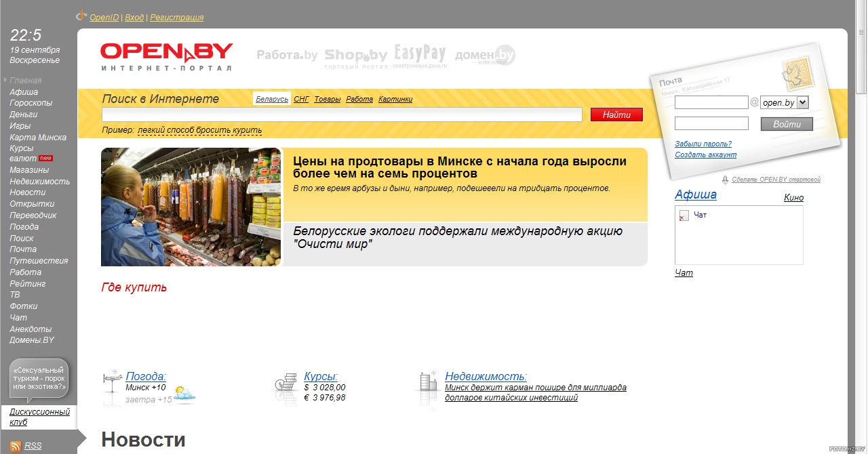
Task: Click example query легкий способ бросить курить
Action: 199,130
